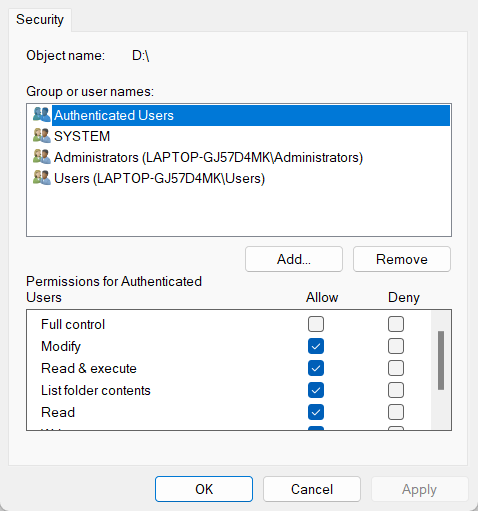Image resolution: width=478 pixels, height=511 pixels.
Task: Uncheck Allow for List folder contents
Action: (x=316, y=390)
